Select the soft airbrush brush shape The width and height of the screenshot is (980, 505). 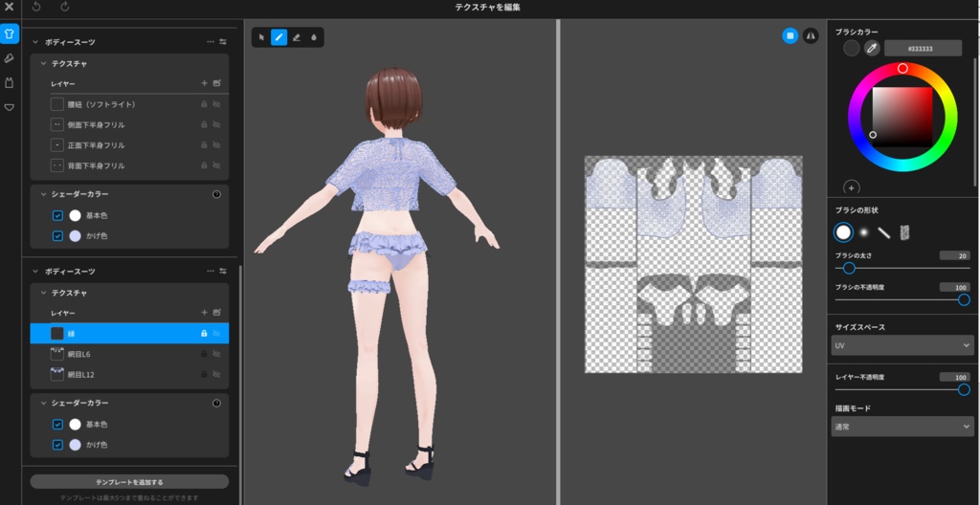[x=863, y=232]
